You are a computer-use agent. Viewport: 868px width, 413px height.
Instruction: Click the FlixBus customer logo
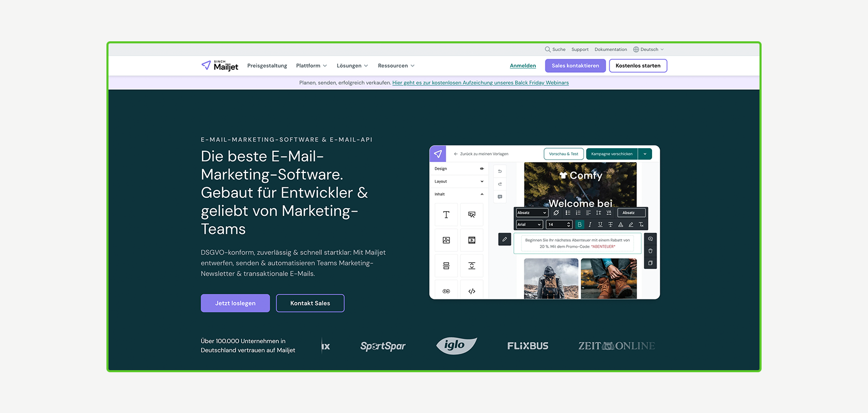click(x=528, y=346)
